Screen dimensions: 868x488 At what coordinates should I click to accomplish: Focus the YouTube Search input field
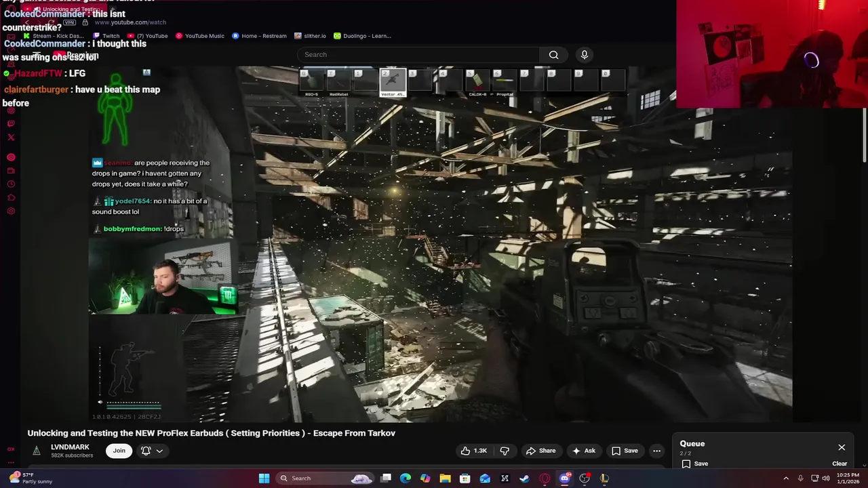point(418,55)
